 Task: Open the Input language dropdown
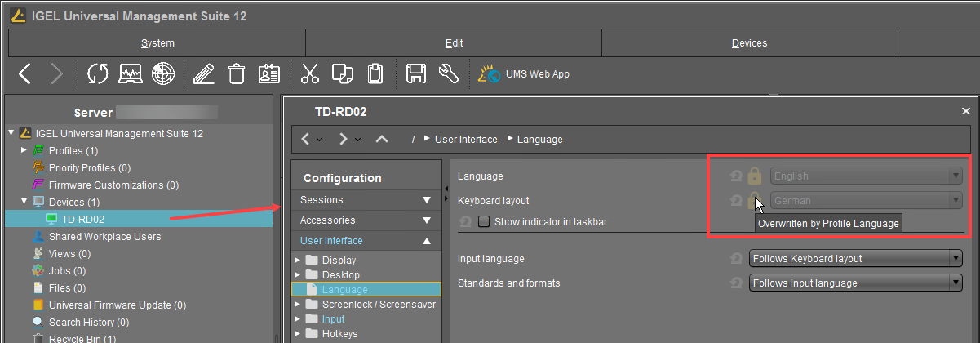[x=855, y=259]
